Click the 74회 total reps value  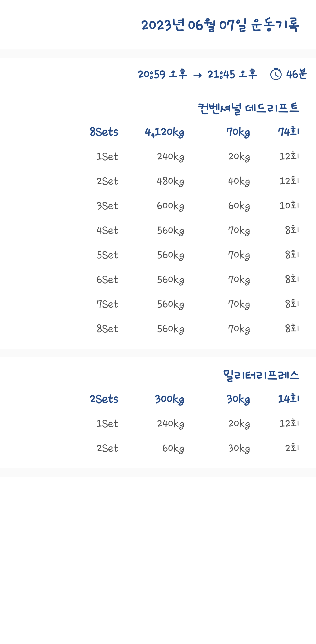click(288, 132)
